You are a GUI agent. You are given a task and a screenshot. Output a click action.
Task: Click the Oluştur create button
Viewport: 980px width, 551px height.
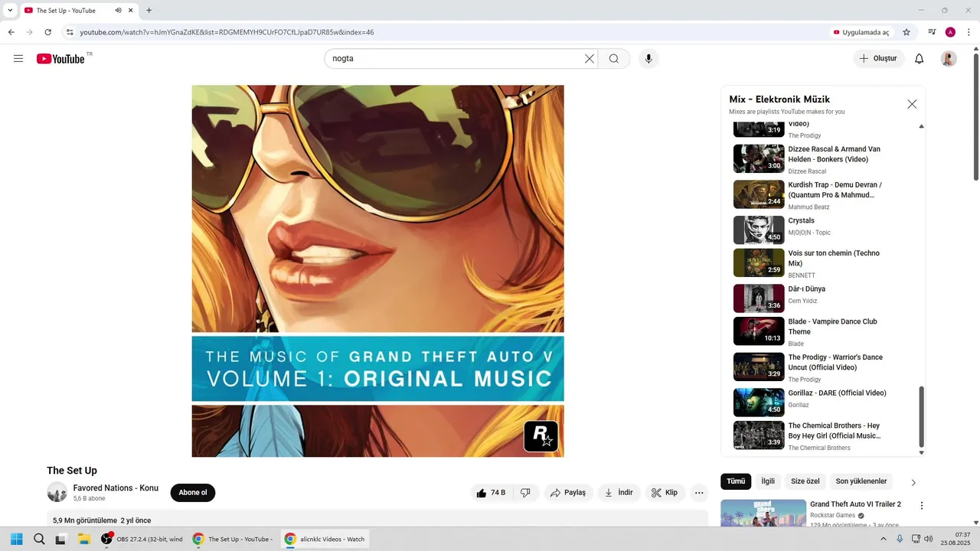pyautogui.click(x=878, y=59)
